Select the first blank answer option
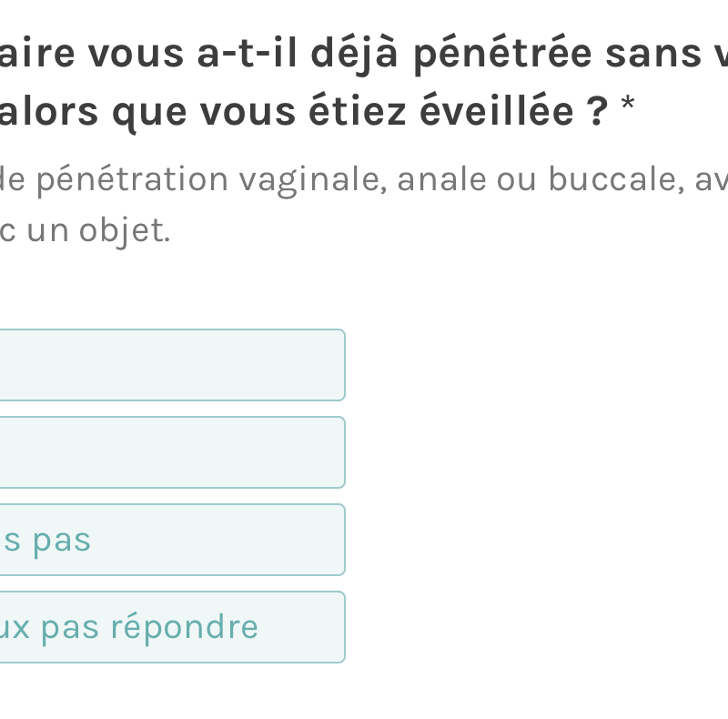The width and height of the screenshot is (728, 719). pos(171,365)
